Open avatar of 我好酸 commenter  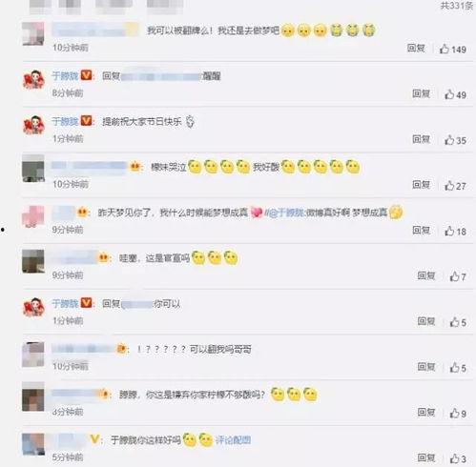tap(33, 169)
